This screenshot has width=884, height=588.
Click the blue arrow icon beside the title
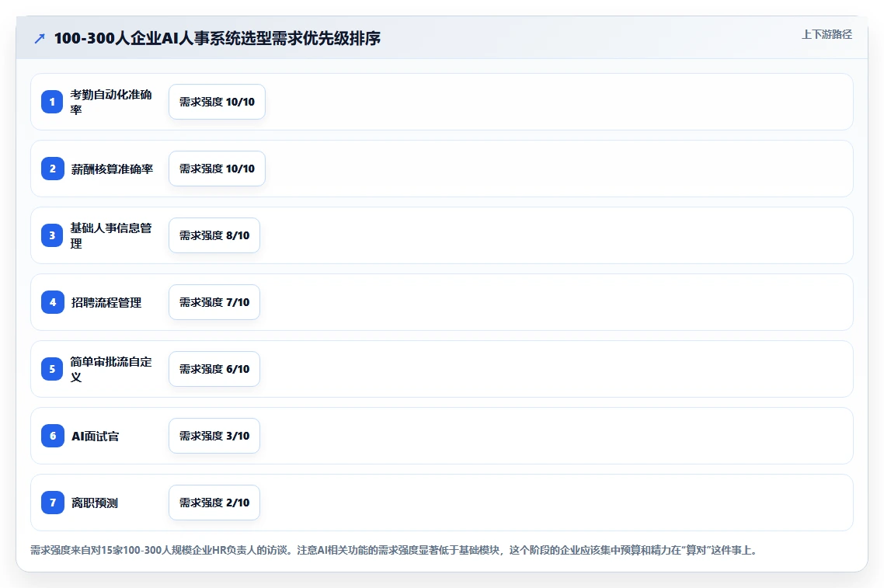pos(40,38)
